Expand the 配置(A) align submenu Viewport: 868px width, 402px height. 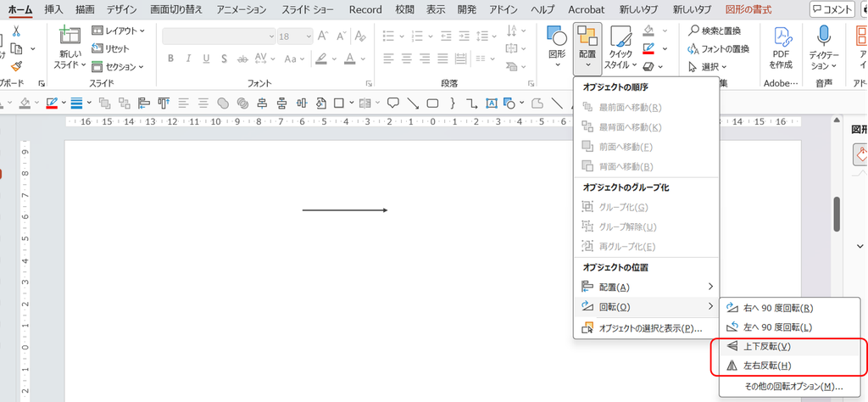647,287
